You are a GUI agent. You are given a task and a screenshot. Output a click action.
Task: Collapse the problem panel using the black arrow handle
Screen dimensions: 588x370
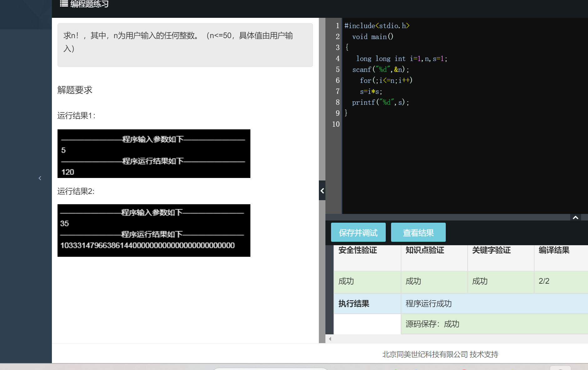pyautogui.click(x=322, y=190)
